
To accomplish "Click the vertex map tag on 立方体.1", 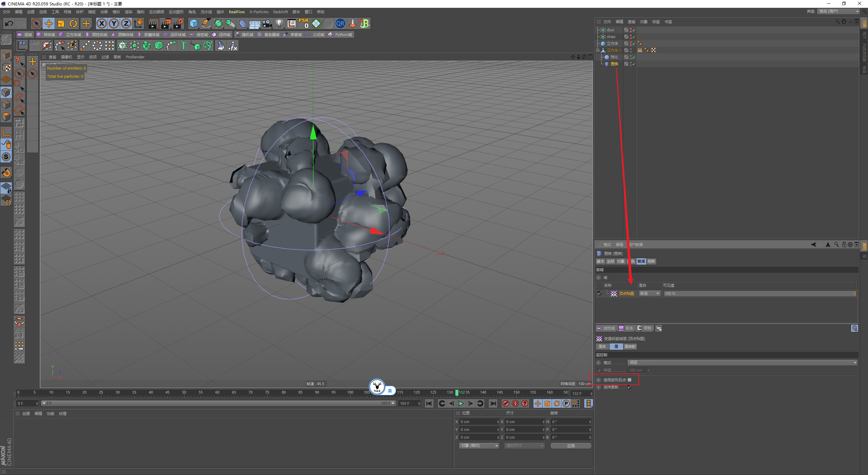I will pos(640,50).
